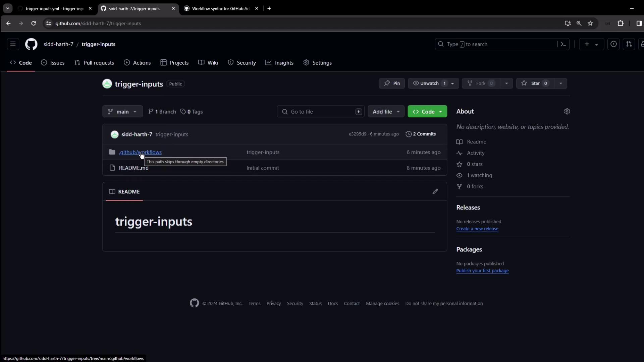Expand the Add file dropdown

[x=386, y=112]
